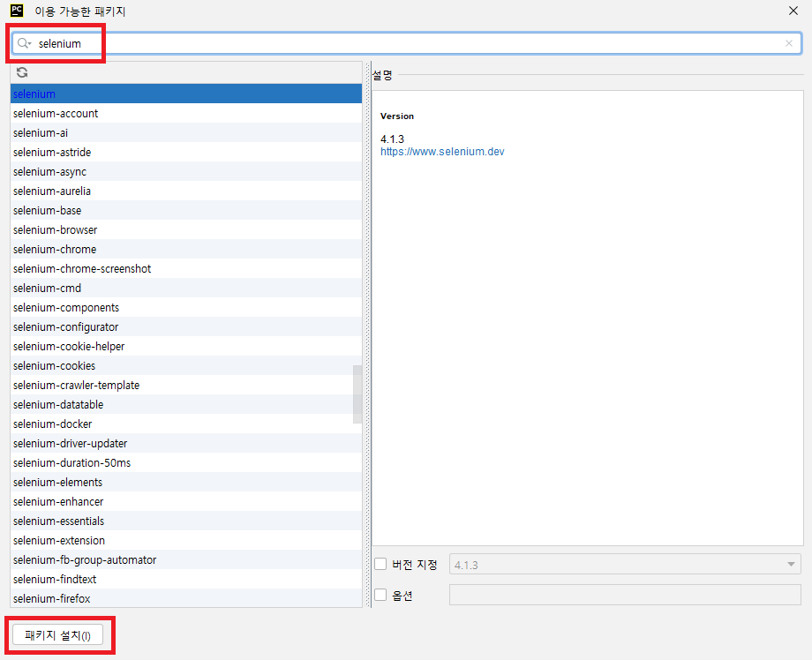
Task: Select selenium-async in the list
Action: [x=186, y=171]
